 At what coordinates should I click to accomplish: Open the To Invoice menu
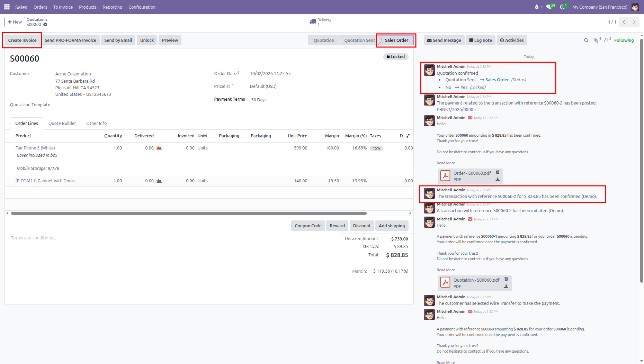tap(63, 7)
